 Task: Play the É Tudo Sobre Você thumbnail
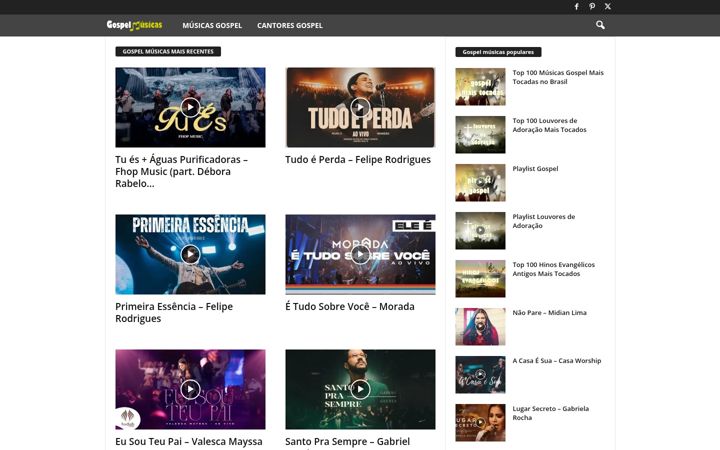pos(360,254)
